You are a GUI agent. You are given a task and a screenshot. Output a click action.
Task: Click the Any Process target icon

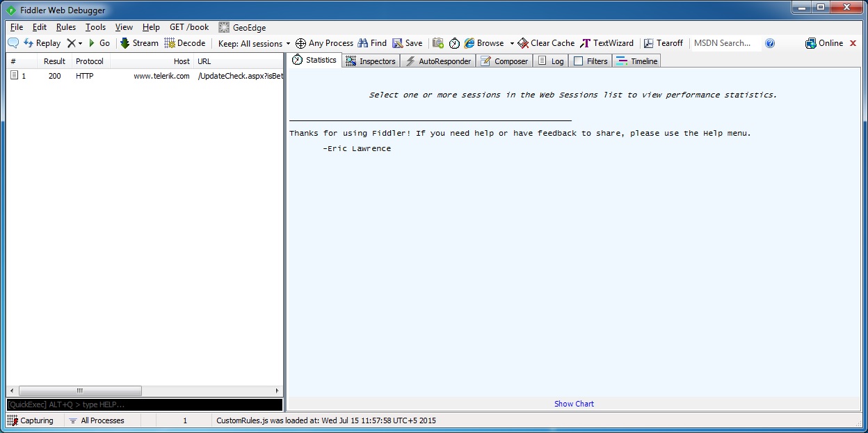click(x=301, y=43)
